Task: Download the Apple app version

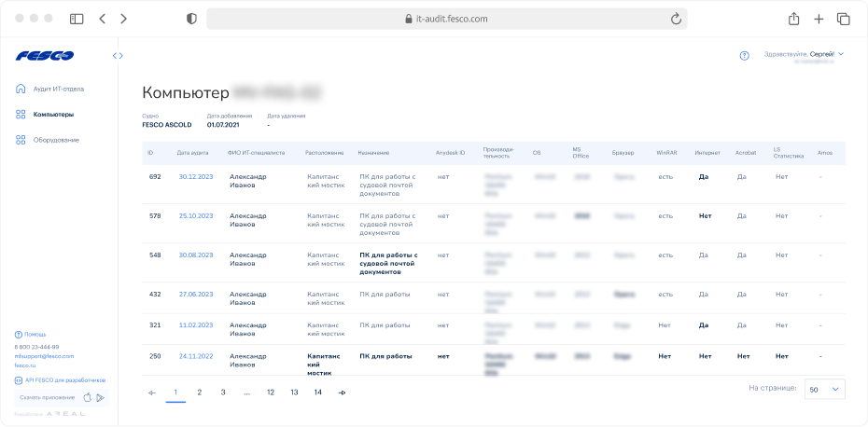Action: pos(88,397)
